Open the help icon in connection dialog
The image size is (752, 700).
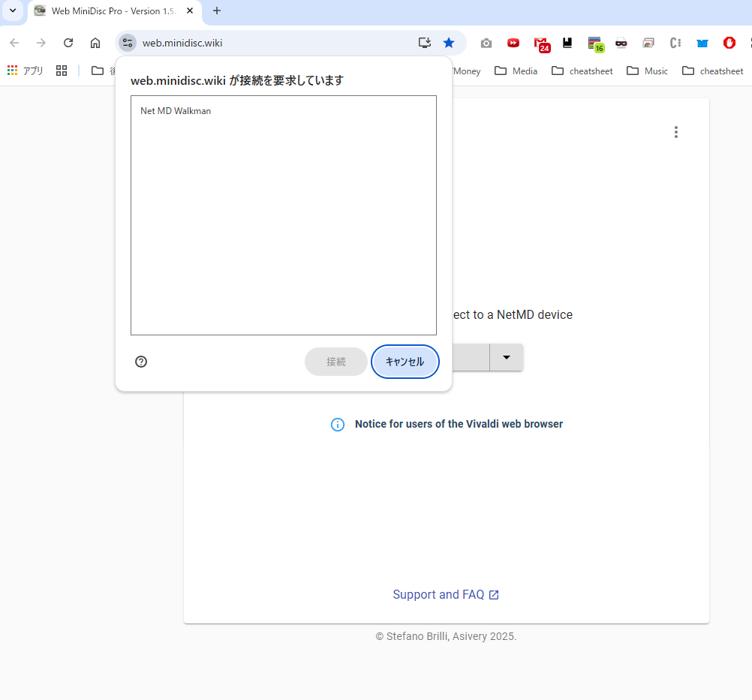pyautogui.click(x=141, y=362)
